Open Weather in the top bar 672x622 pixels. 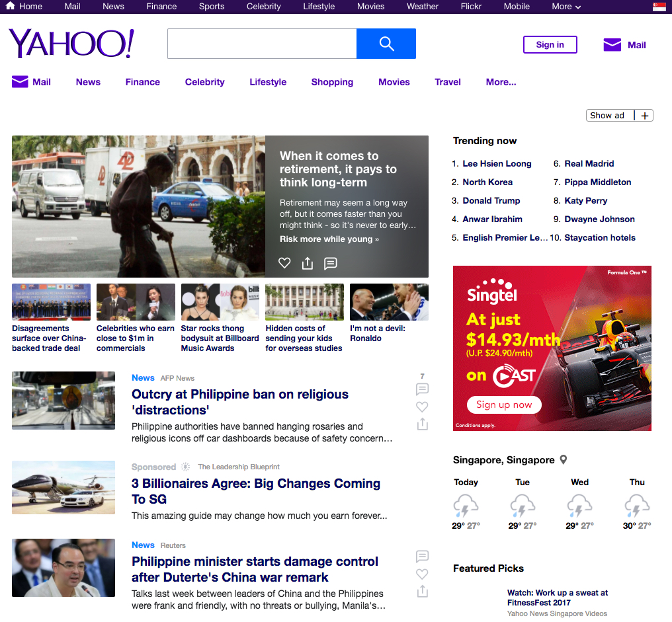423,7
